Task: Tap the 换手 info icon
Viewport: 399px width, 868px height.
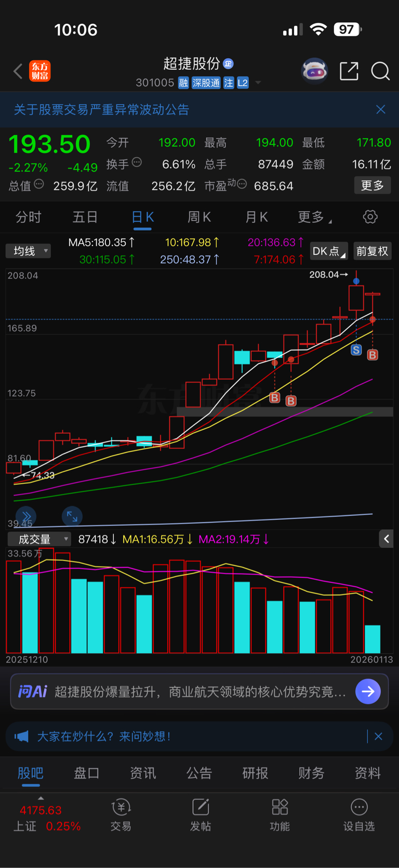Action: [x=137, y=162]
